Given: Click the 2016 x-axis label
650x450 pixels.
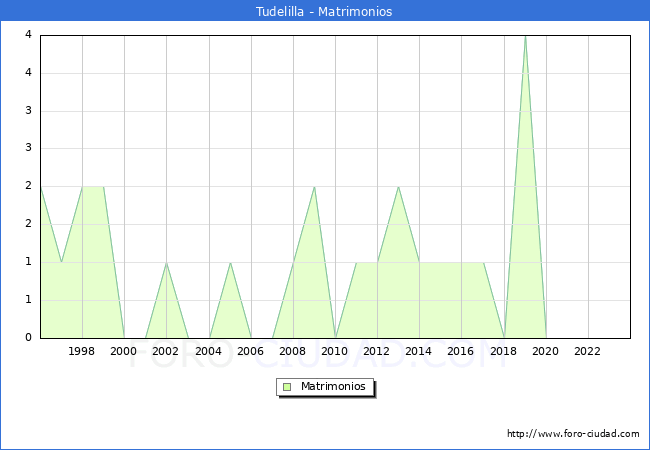Looking at the screenshot, I should [x=461, y=351].
